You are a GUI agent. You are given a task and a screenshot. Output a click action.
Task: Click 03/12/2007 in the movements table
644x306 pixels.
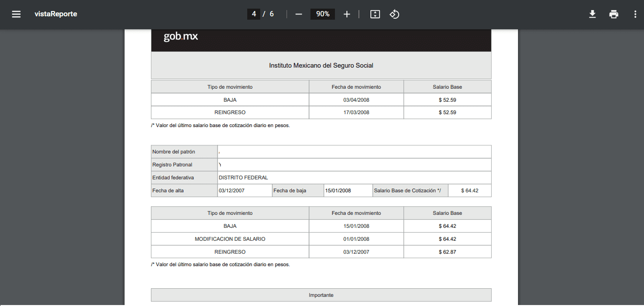click(356, 252)
